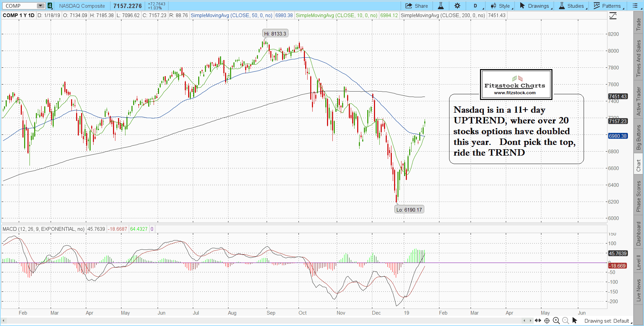This screenshot has height=326, width=644.
Task: Click the price scale toggle icon
Action: 613,16
